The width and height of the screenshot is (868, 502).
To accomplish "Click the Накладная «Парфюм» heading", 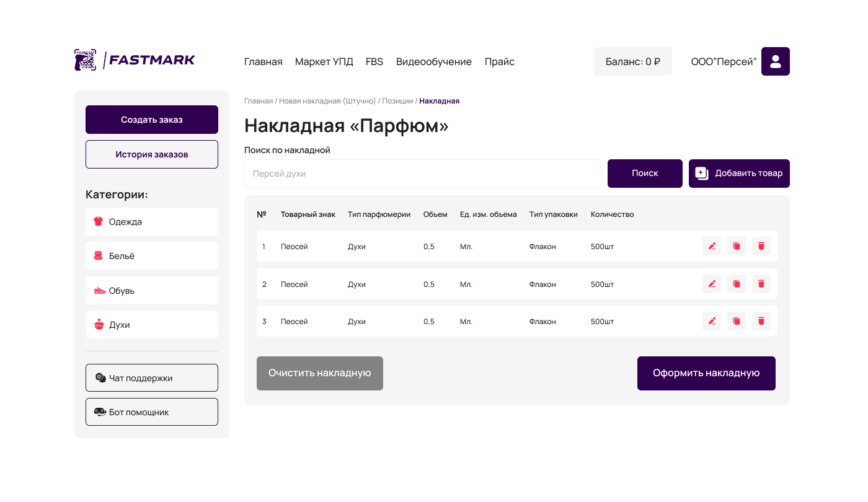I will (x=347, y=126).
